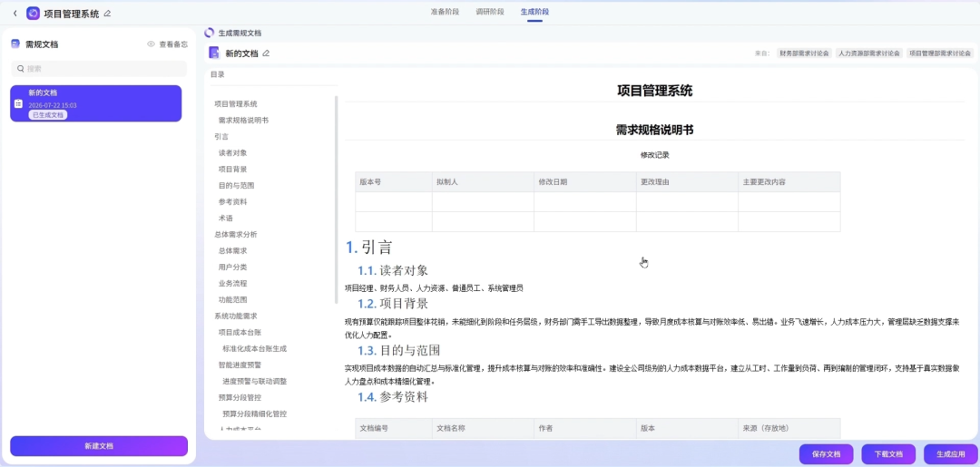The height and width of the screenshot is (467, 980).
Task: Click the 保存文档 button
Action: (x=827, y=454)
